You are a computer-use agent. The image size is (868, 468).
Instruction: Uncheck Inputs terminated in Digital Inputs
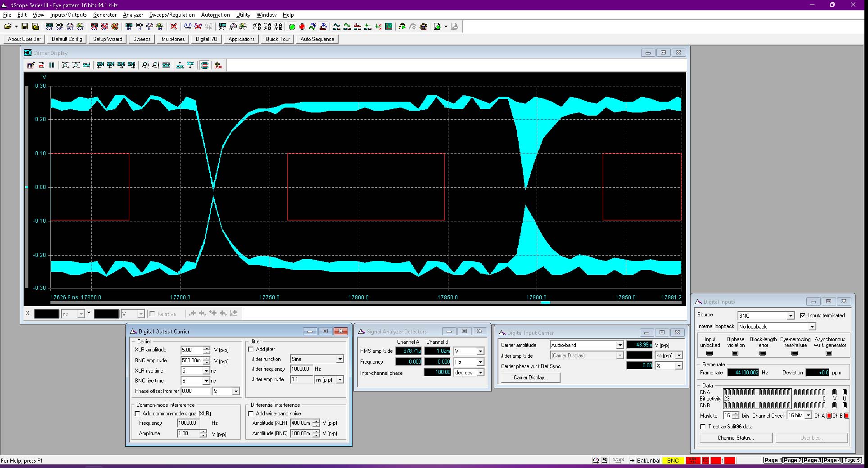click(x=803, y=315)
